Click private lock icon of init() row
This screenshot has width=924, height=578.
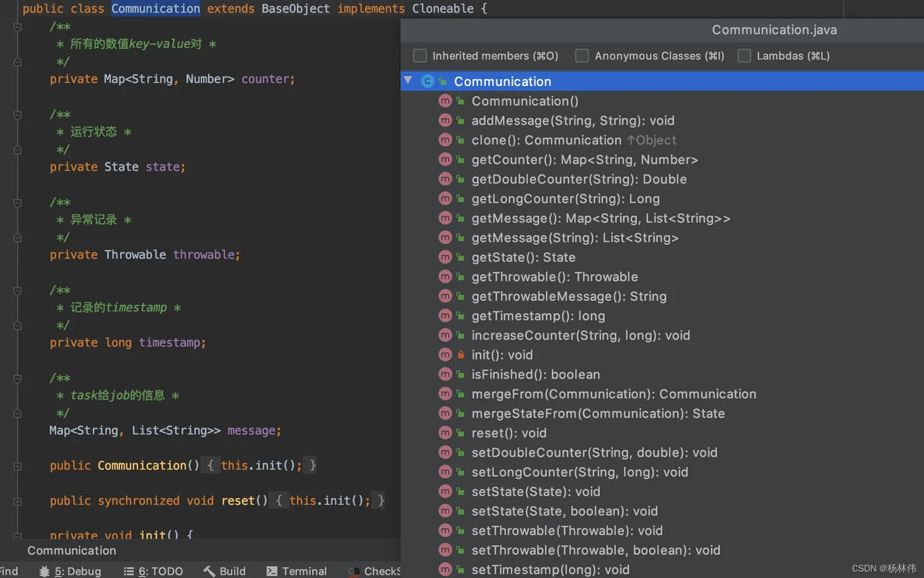tap(461, 355)
